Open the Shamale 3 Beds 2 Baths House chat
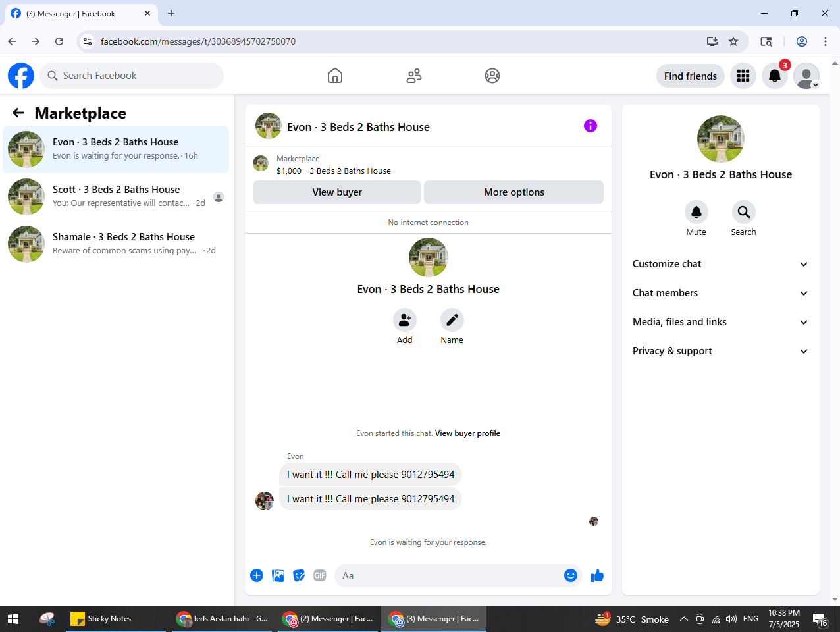This screenshot has height=632, width=840. click(x=116, y=244)
